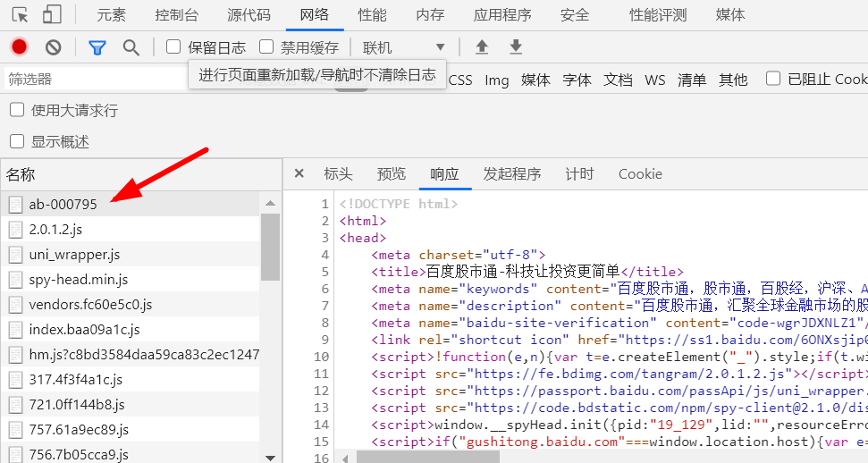Click the request list vertical scrollbar thumb
Image resolution: width=868 pixels, height=463 pixels.
pos(270,247)
